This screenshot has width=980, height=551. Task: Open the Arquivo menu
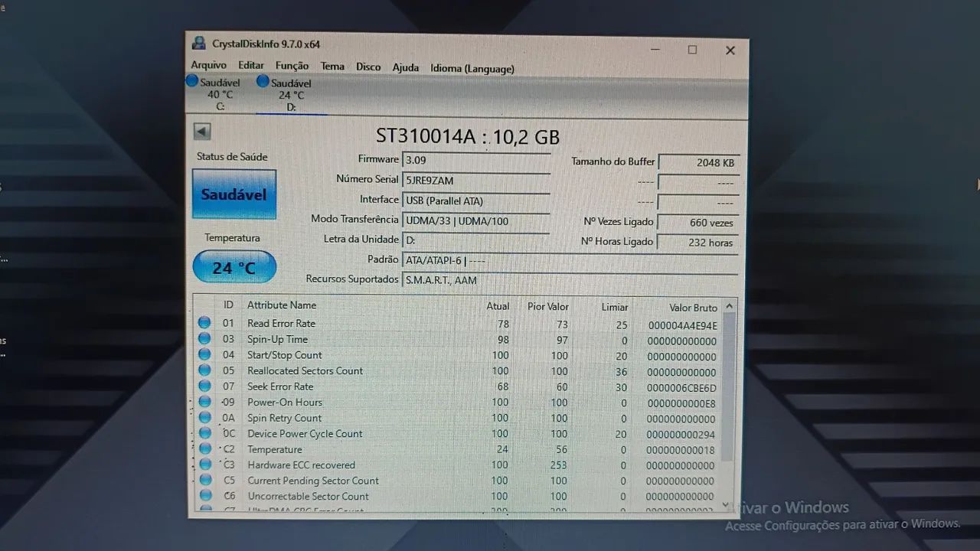point(208,66)
